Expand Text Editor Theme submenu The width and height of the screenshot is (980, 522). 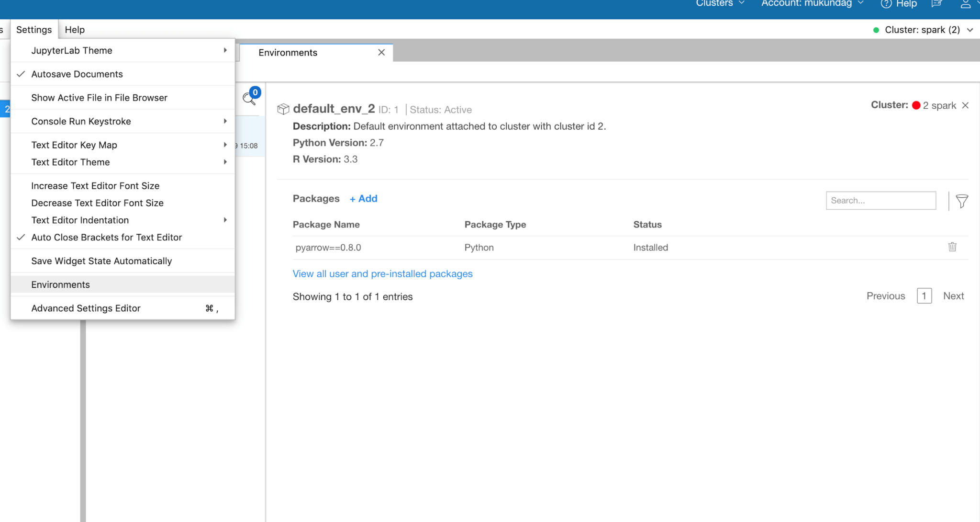pos(123,162)
